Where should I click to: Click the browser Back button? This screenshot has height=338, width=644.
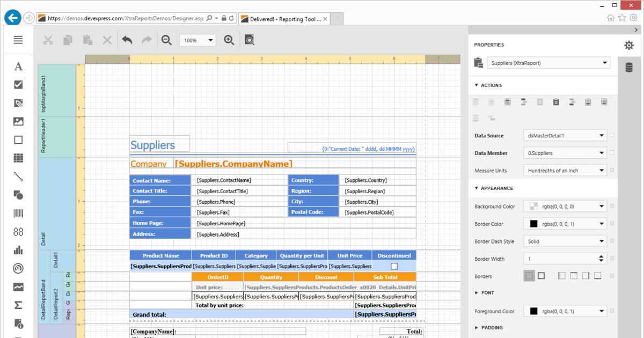12,18
